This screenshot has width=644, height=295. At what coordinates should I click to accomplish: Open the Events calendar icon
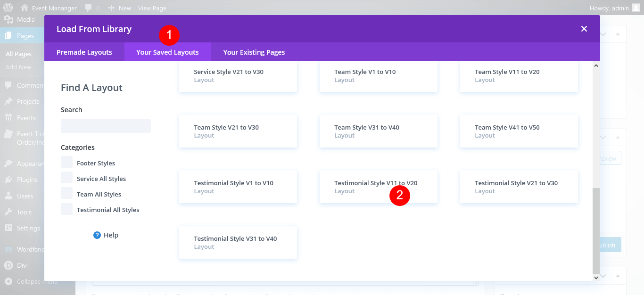coord(8,118)
